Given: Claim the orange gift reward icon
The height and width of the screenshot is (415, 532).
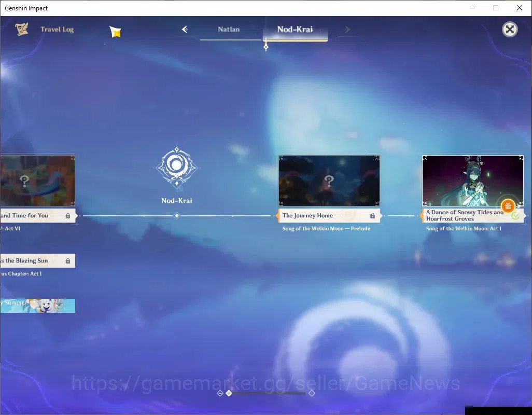Looking at the screenshot, I should tap(508, 205).
